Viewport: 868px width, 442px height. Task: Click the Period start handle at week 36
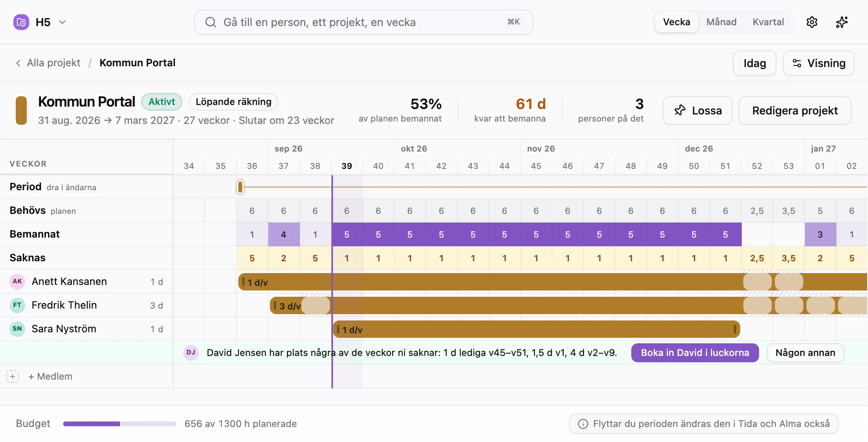click(240, 187)
